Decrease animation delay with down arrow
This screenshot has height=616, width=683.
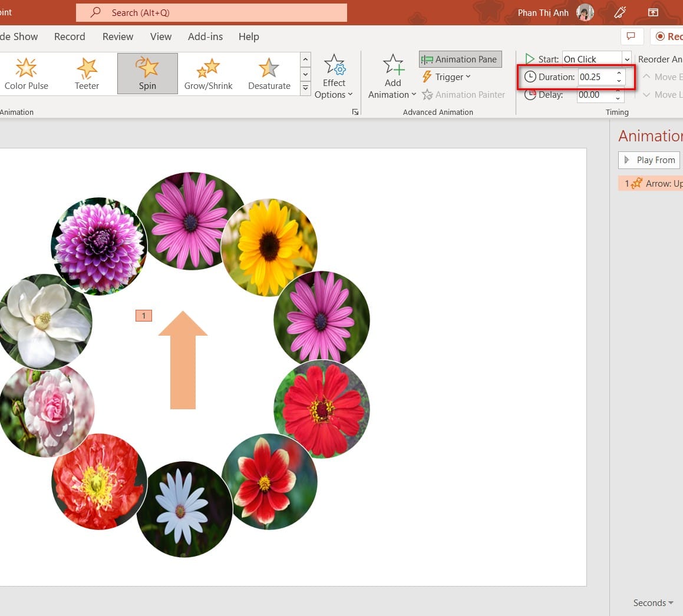[x=618, y=99]
